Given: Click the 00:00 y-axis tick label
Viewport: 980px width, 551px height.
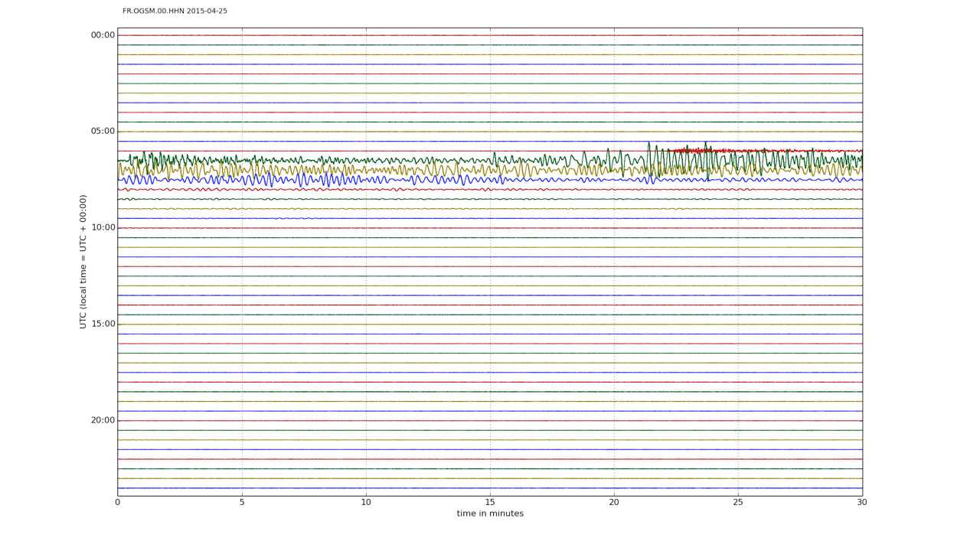Looking at the screenshot, I should point(103,35).
